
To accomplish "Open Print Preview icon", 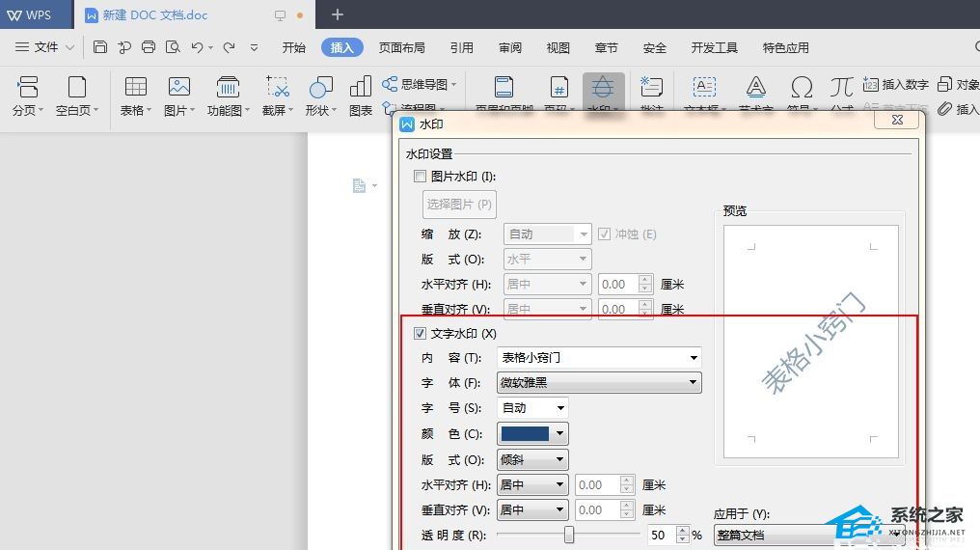I will tap(173, 47).
